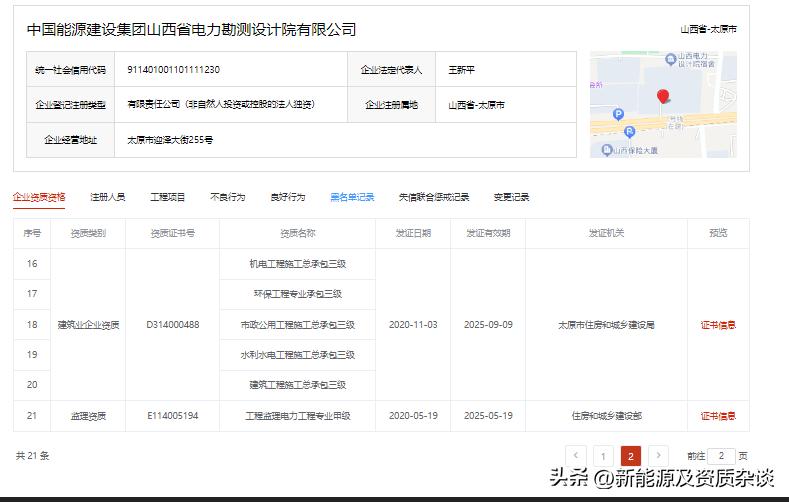Viewport: 789px width, 502px height.
Task: Open 证书信息 for certificate E114005194
Action: (718, 416)
